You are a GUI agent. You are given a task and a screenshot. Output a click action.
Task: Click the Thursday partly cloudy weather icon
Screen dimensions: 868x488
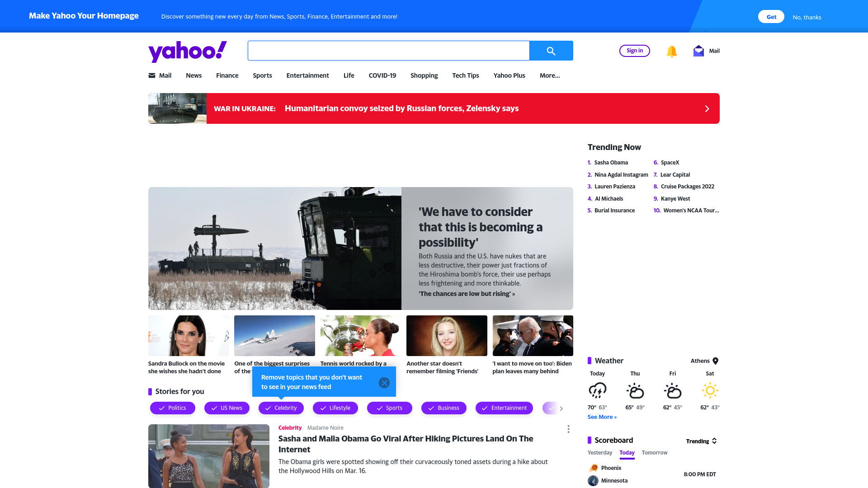[x=635, y=390]
